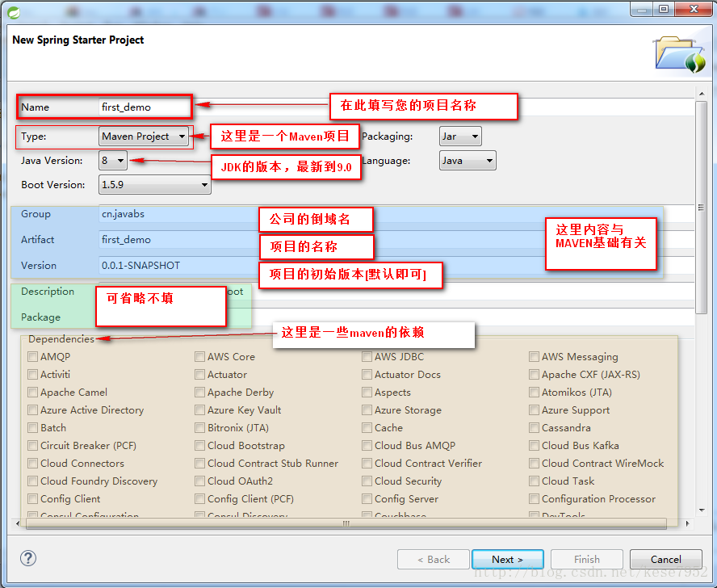
Task: Enable the Azure Storage dependency
Action: tap(367, 410)
